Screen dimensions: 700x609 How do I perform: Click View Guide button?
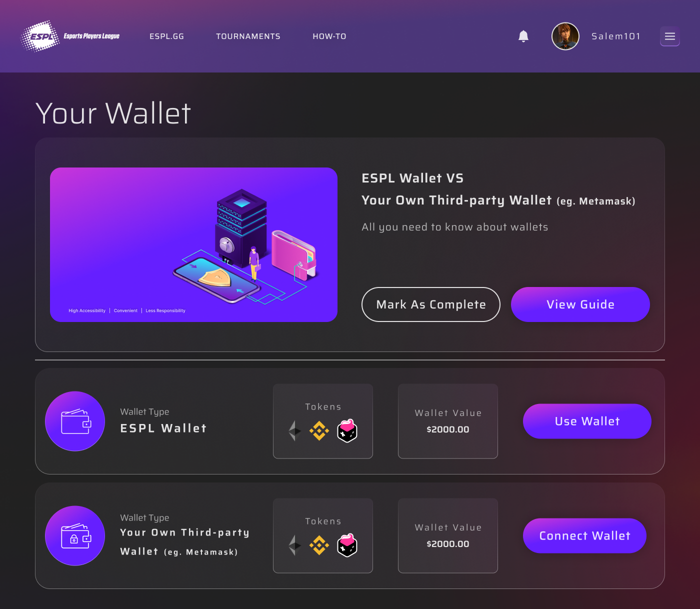[580, 304]
